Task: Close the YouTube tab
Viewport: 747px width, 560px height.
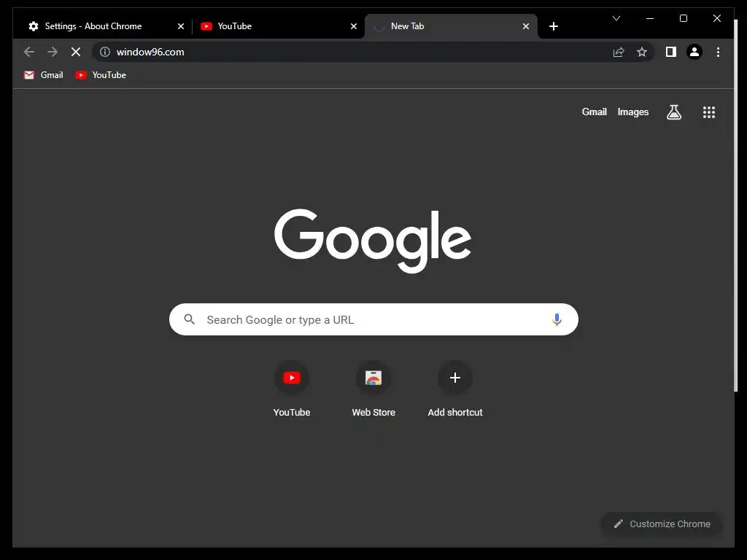Action: coord(354,26)
